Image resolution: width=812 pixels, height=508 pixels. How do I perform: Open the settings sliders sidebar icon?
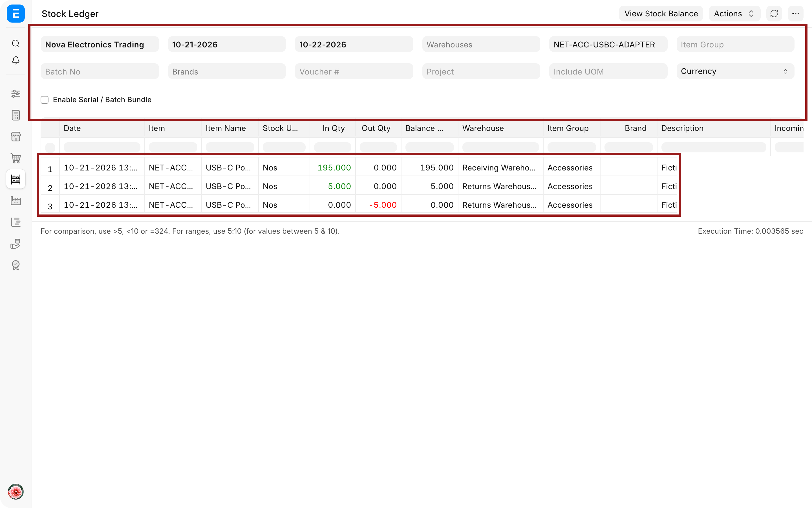click(16, 93)
